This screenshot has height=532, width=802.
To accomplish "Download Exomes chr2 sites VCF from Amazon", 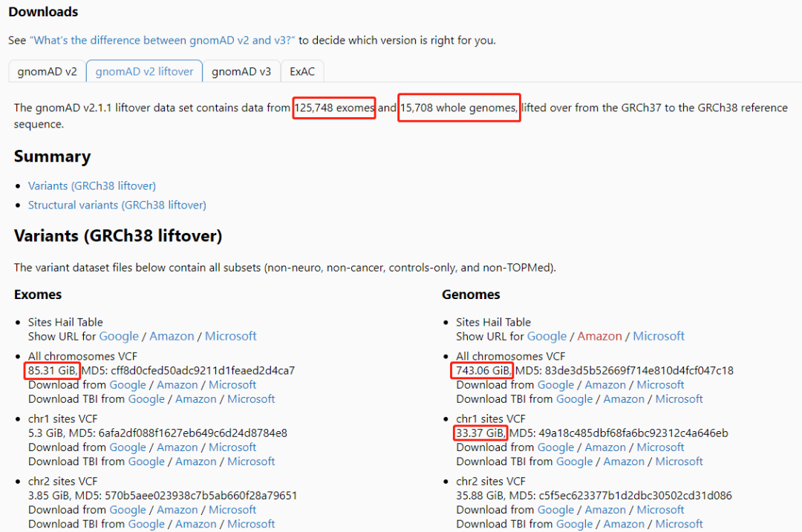I will click(177, 510).
